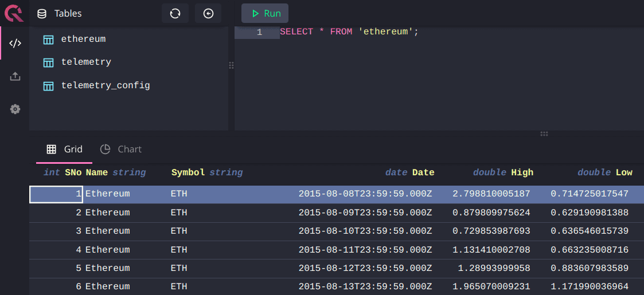The height and width of the screenshot is (295, 644).
Task: Expand the telemetry table
Action: pyautogui.click(x=86, y=62)
